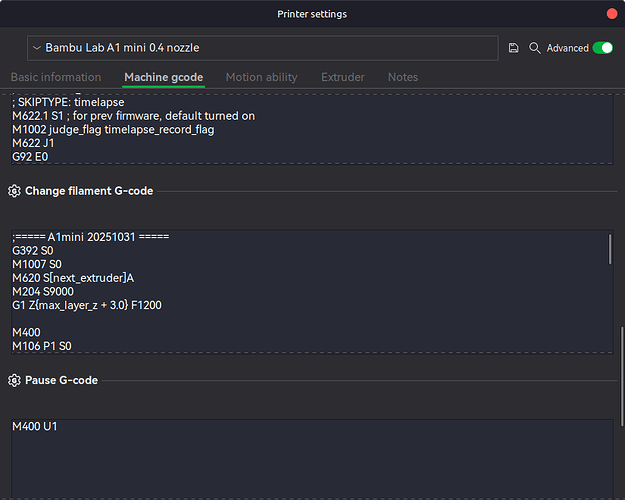Click the line 'M106 P1 S0'
This screenshot has width=625, height=500.
[42, 346]
